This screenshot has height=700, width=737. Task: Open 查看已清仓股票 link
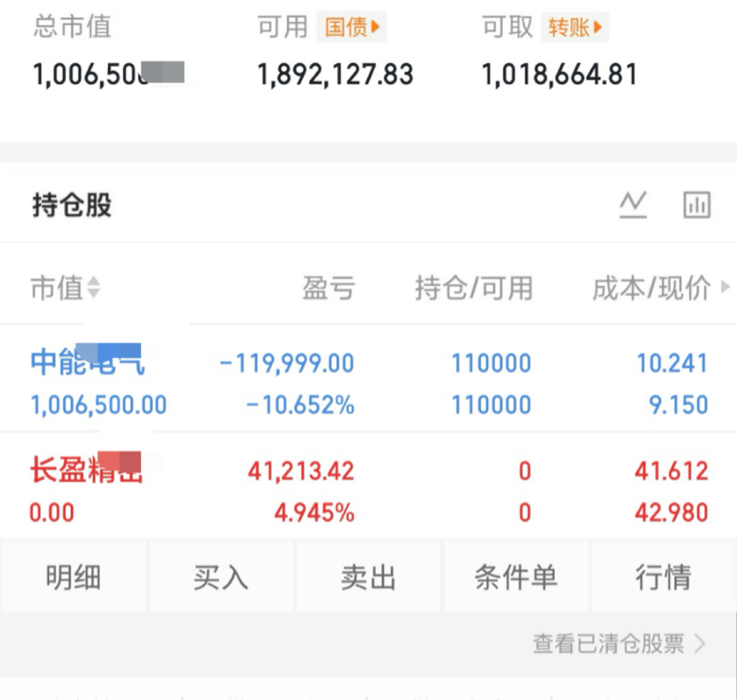[x=619, y=644]
